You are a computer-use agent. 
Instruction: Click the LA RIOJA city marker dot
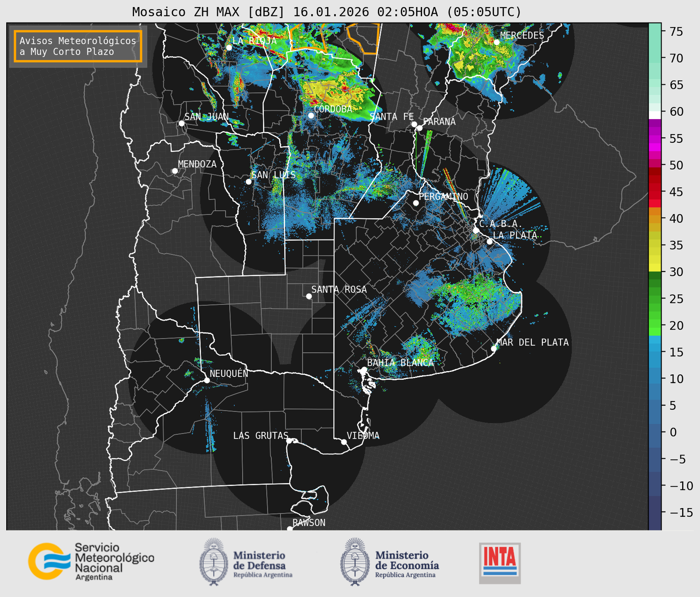pos(229,48)
